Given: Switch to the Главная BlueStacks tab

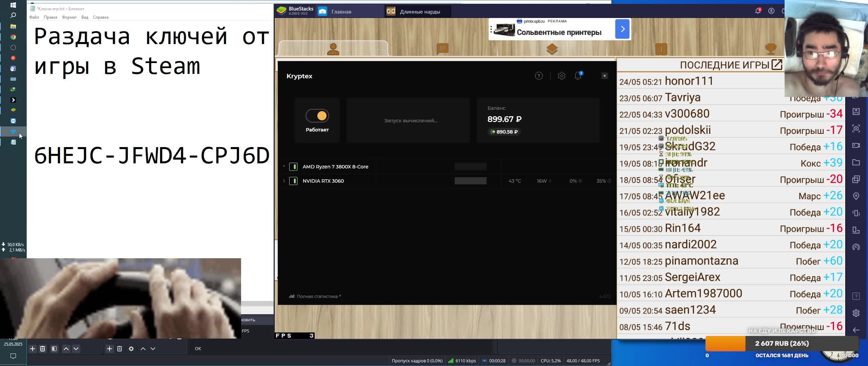Looking at the screenshot, I should coord(341,12).
